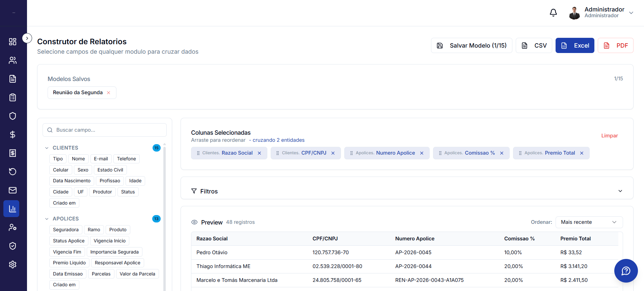Open the settings gear icon in sidebar

click(12, 264)
